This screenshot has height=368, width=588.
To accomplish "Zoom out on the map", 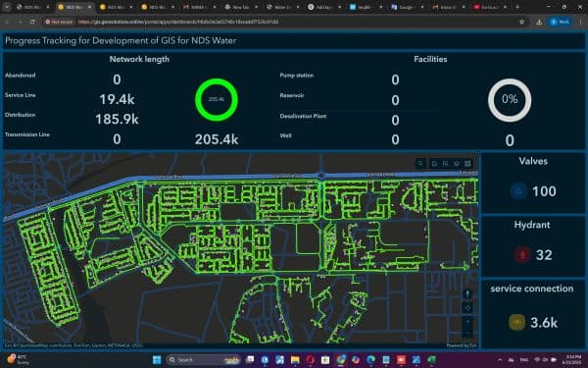I will [467, 333].
